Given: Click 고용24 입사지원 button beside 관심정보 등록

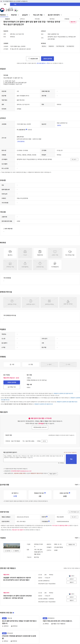Looking at the screenshot, I should [47, 59].
